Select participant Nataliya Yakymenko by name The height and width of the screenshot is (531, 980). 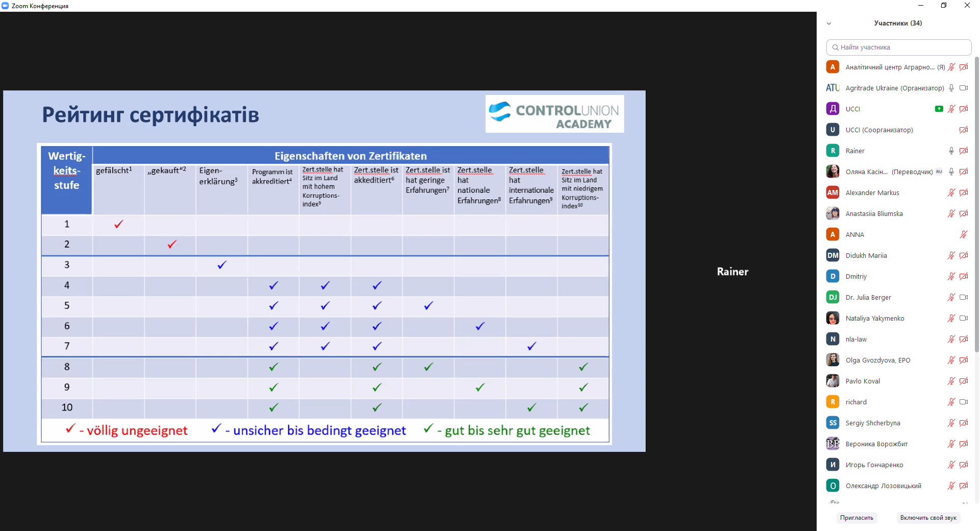(x=875, y=318)
